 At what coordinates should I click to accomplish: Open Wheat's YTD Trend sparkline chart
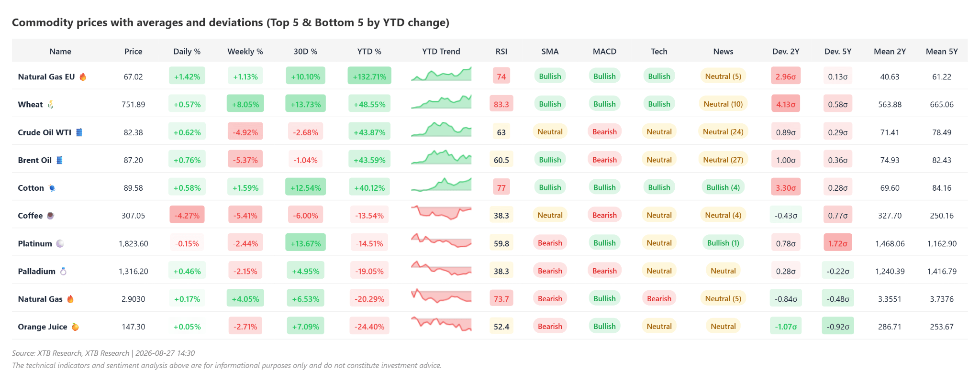[x=441, y=102]
